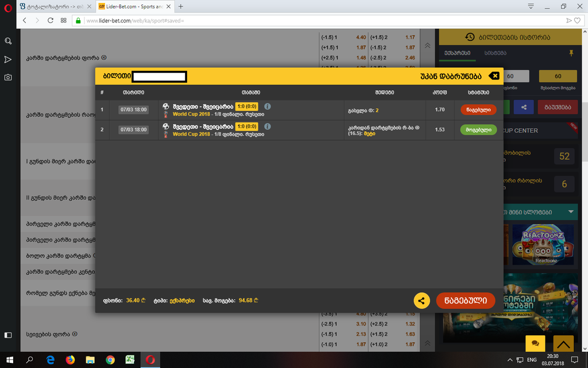Collapse section with lower double chevron
The image size is (588, 368).
427,343
